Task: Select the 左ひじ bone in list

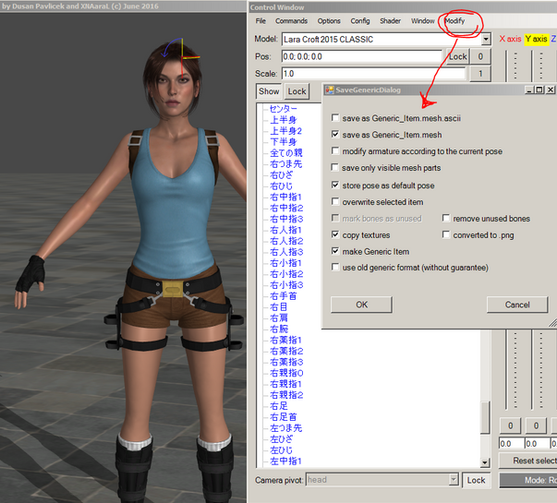Action: pyautogui.click(x=281, y=450)
